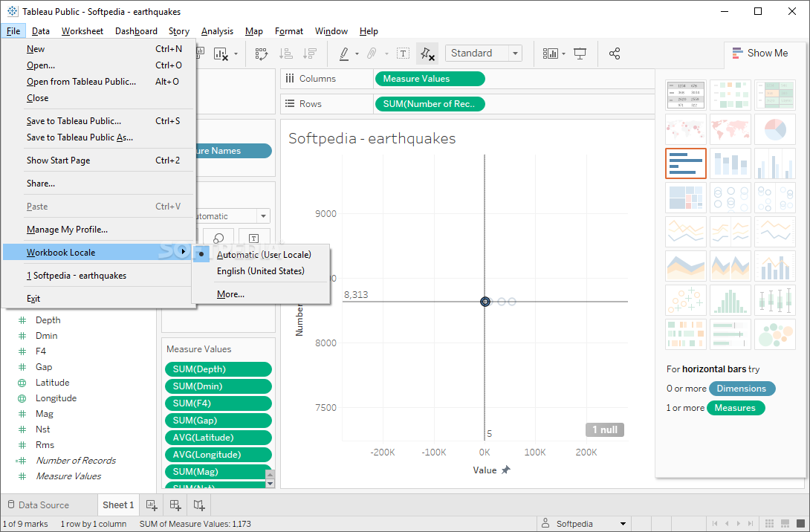Switch to the Data Source tab
The width and height of the screenshot is (810, 532).
tap(38, 505)
